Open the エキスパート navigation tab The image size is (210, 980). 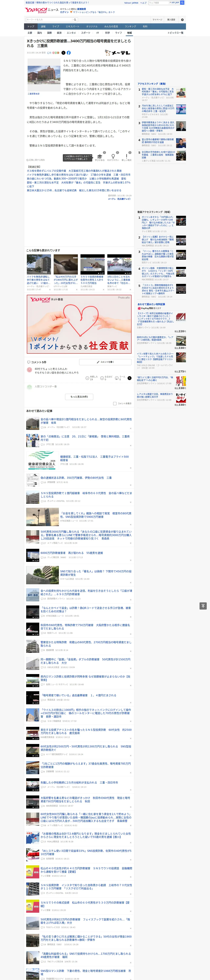coord(72,27)
